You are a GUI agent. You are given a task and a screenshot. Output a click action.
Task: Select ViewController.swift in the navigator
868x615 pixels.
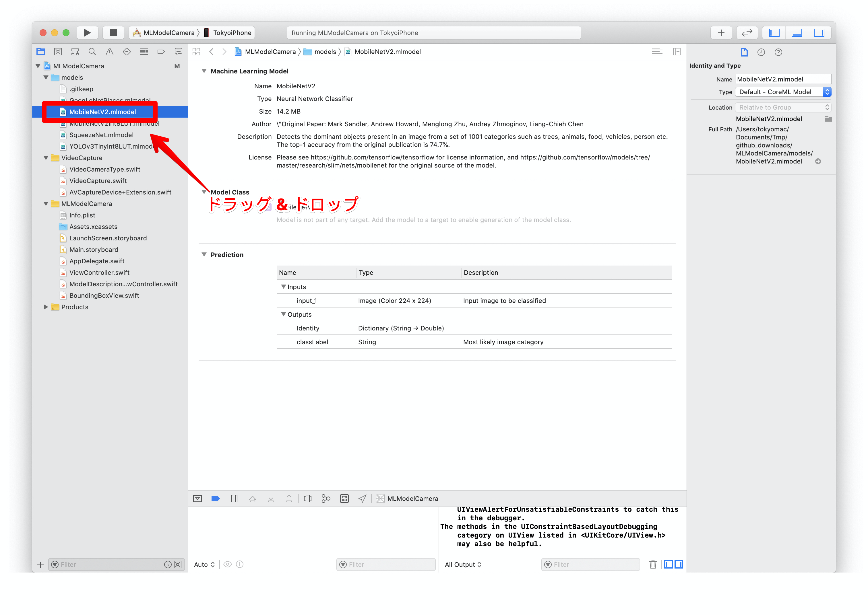(99, 272)
